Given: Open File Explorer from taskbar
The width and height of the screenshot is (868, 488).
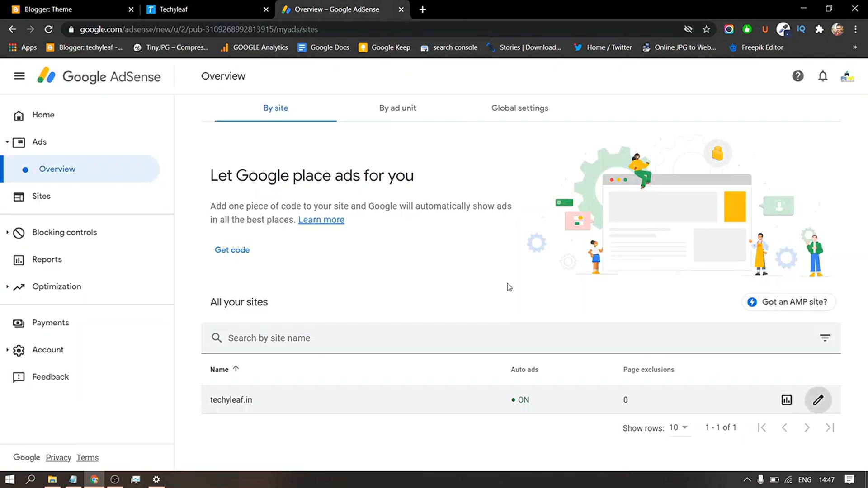Looking at the screenshot, I should click(x=52, y=479).
